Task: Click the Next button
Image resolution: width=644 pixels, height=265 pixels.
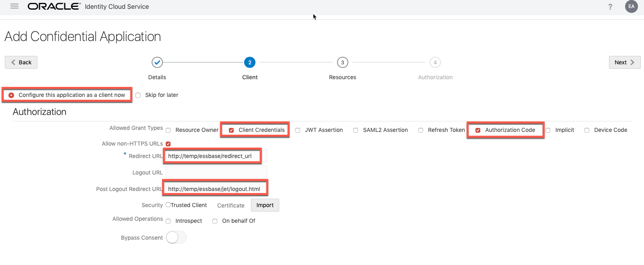Action: tap(624, 62)
